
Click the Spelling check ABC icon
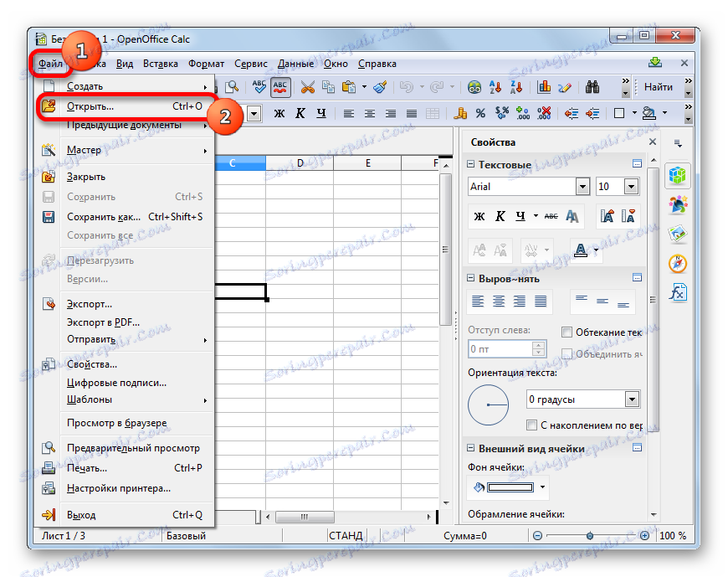(259, 87)
